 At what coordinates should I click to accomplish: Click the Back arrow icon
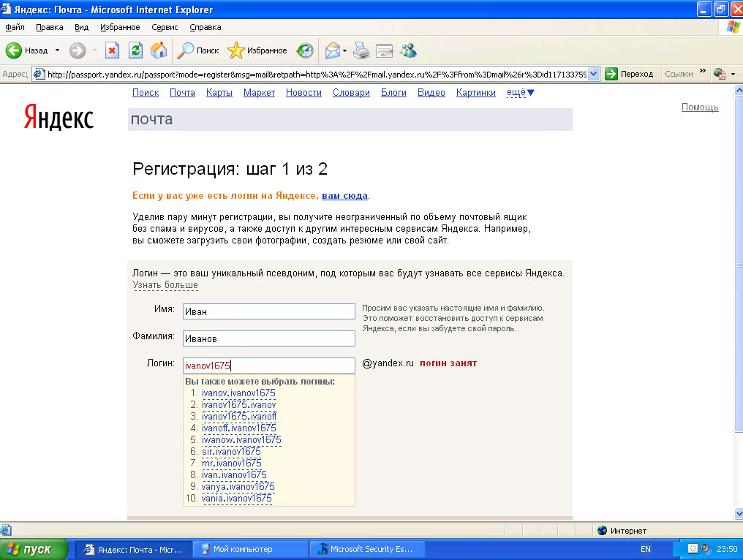pyautogui.click(x=14, y=50)
